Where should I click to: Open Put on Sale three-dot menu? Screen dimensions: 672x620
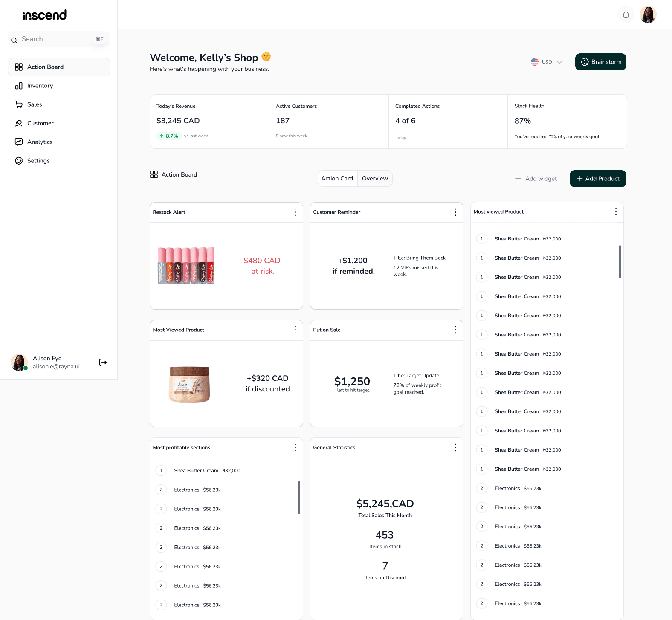point(455,330)
